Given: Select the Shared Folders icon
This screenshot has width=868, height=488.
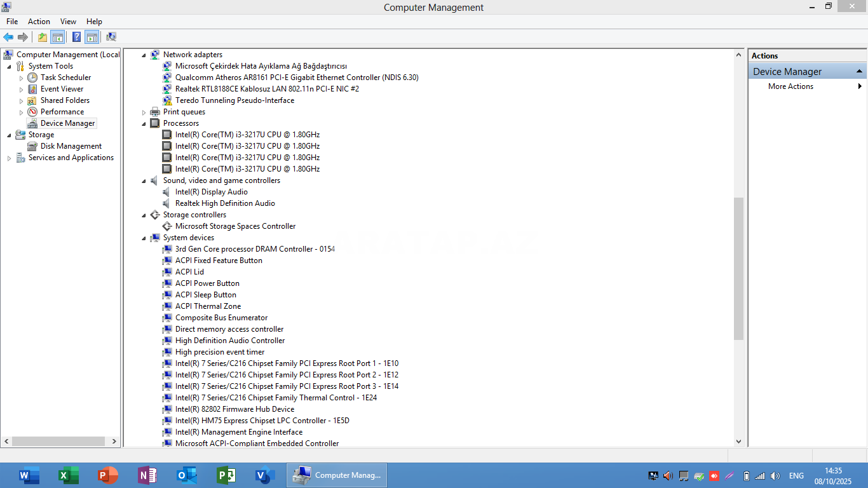Looking at the screenshot, I should (x=32, y=100).
